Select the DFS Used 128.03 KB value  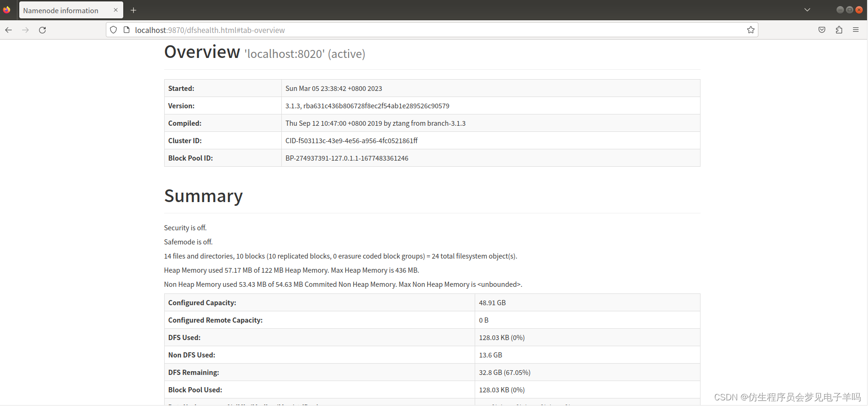click(502, 338)
